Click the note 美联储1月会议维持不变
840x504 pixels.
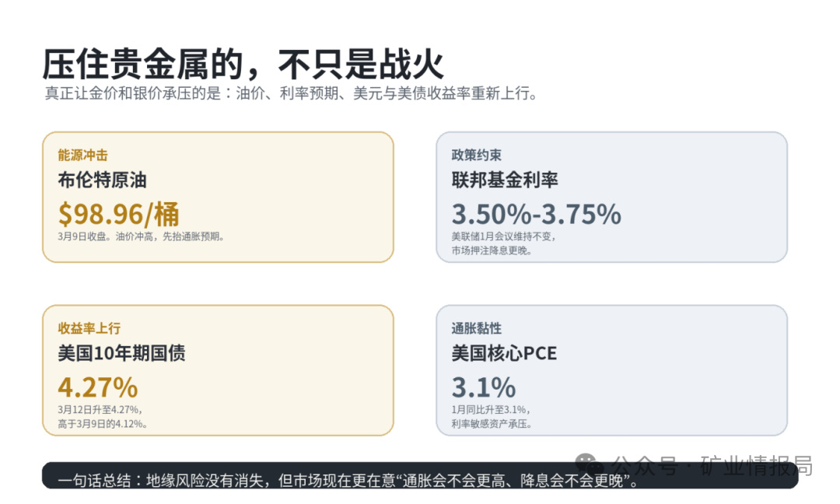pyautogui.click(x=503, y=236)
